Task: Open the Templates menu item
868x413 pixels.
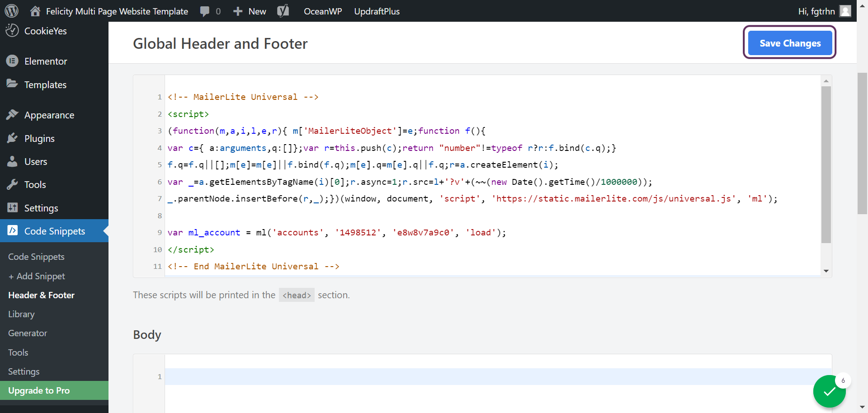Action: coord(45,84)
